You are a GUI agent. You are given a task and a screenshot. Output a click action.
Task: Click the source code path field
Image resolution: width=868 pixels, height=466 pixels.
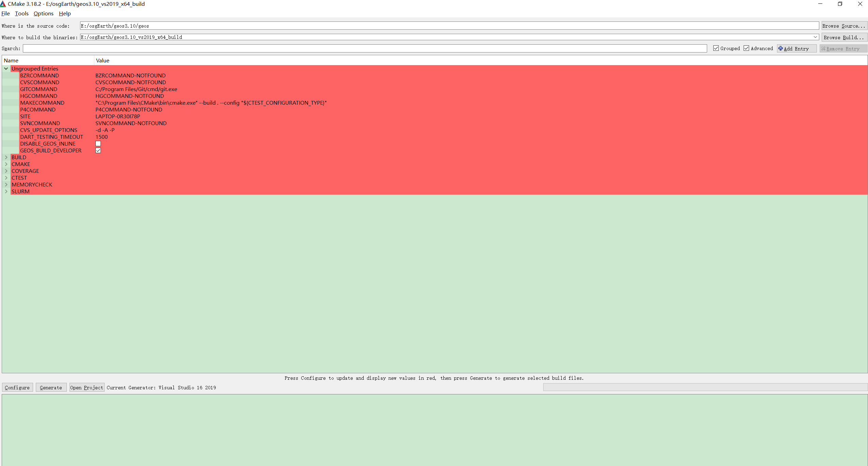click(449, 26)
